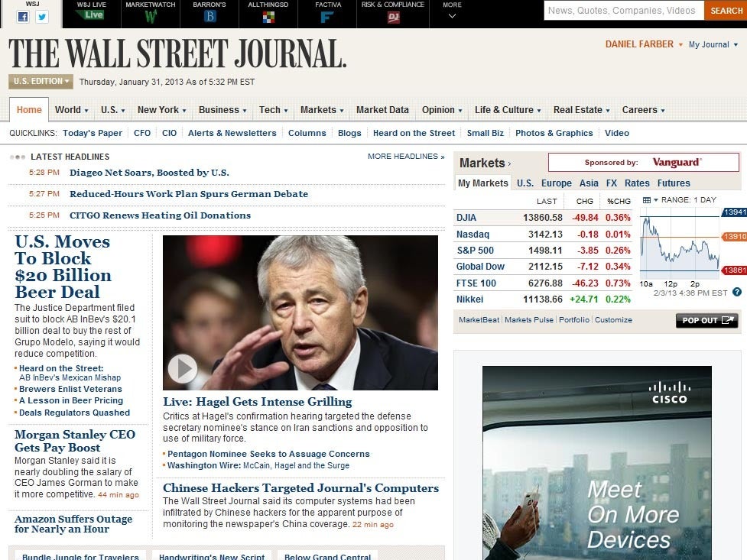Open AllThingsD colored squares icon
The image size is (747, 560).
click(268, 18)
